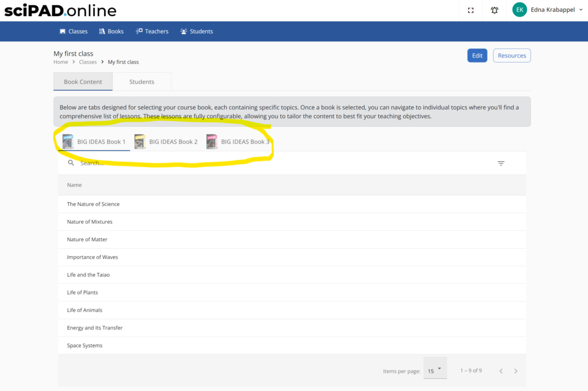Click the Classes nav icon

tap(63, 32)
